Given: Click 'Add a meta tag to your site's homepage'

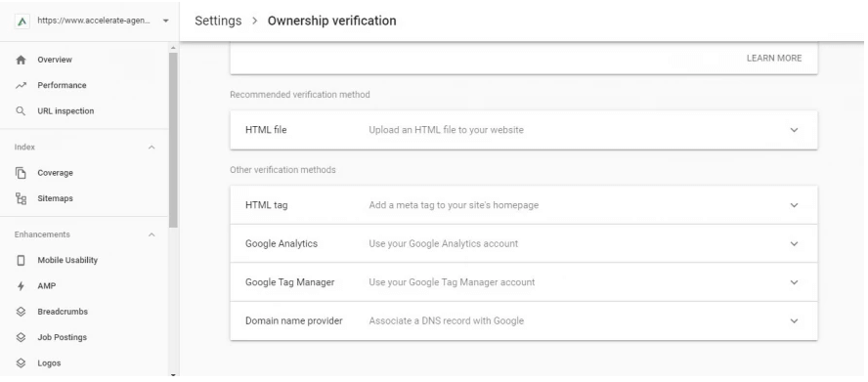Looking at the screenshot, I should [454, 205].
